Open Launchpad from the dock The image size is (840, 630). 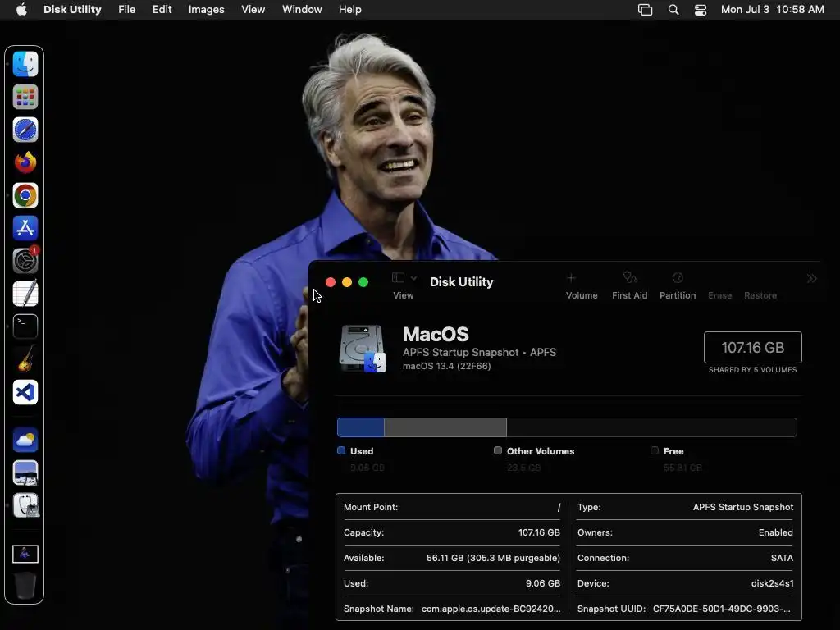click(x=25, y=97)
